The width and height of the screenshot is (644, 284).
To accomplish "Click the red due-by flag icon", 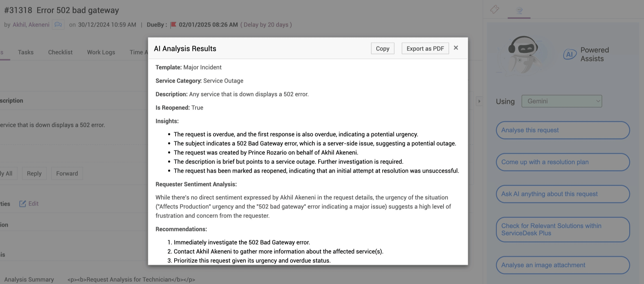I will click(173, 25).
